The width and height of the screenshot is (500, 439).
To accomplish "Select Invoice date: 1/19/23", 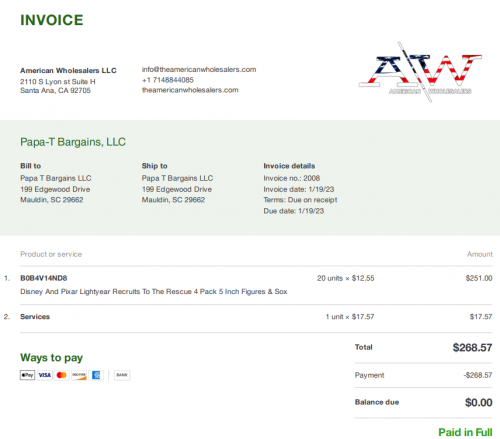I will point(299,189).
